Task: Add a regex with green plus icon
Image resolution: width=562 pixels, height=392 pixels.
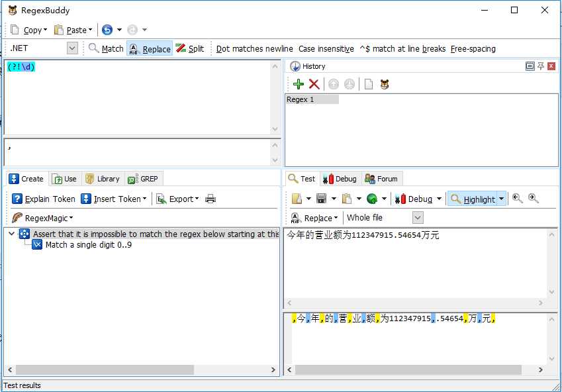Action: click(x=298, y=84)
